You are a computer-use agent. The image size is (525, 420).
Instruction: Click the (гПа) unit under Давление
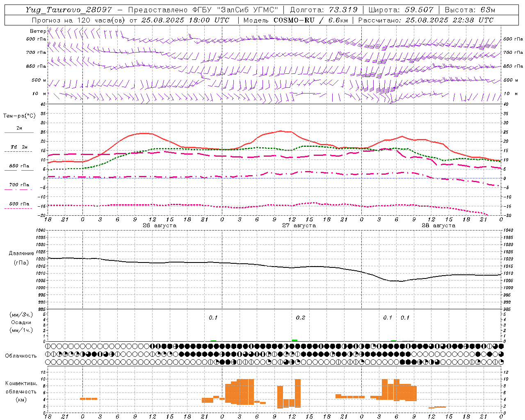pos(21,263)
